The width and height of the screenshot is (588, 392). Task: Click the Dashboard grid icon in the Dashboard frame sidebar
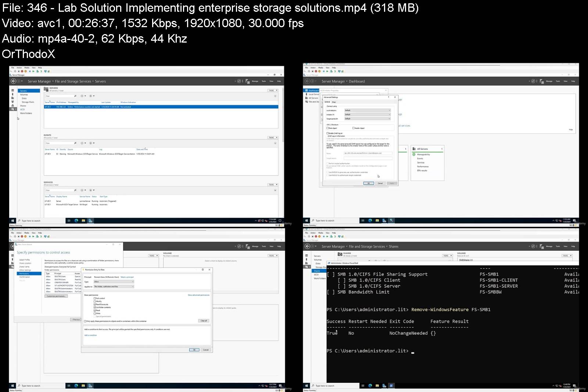pyautogui.click(x=306, y=90)
